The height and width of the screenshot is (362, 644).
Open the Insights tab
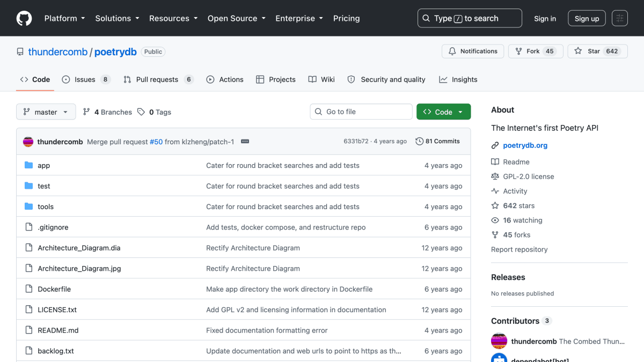[458, 79]
